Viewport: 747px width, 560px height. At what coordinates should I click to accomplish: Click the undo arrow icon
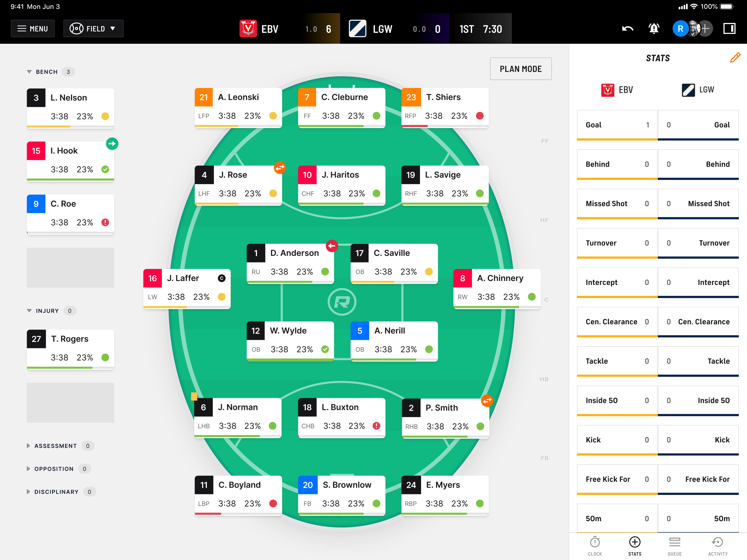tap(627, 29)
